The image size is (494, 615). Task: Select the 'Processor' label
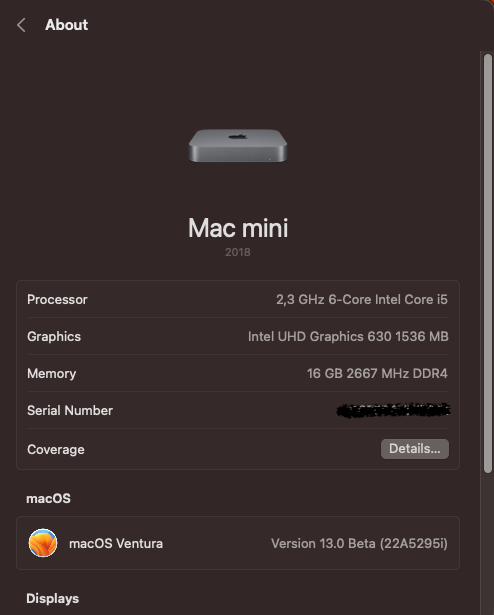tap(57, 300)
